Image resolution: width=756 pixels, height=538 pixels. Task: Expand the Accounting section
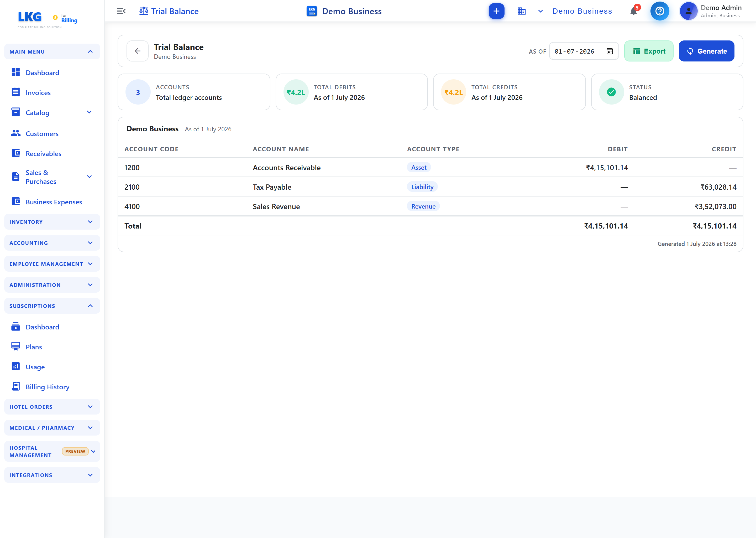[x=52, y=243]
